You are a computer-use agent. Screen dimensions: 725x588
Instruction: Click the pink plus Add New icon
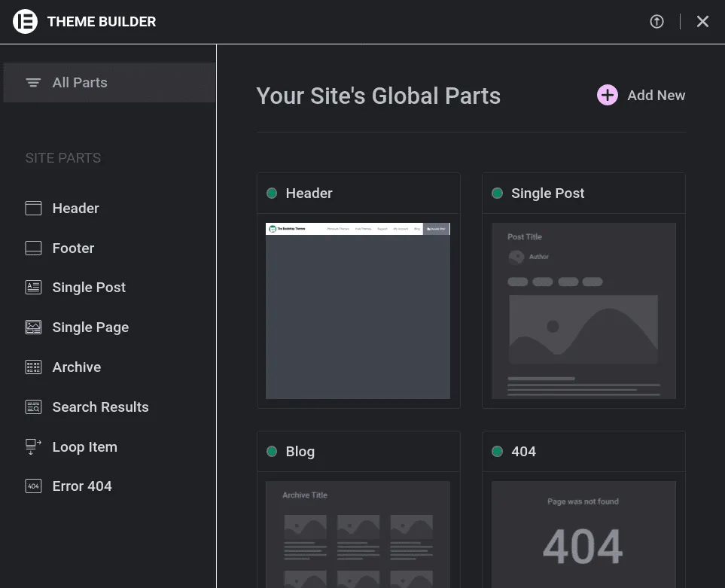(607, 95)
